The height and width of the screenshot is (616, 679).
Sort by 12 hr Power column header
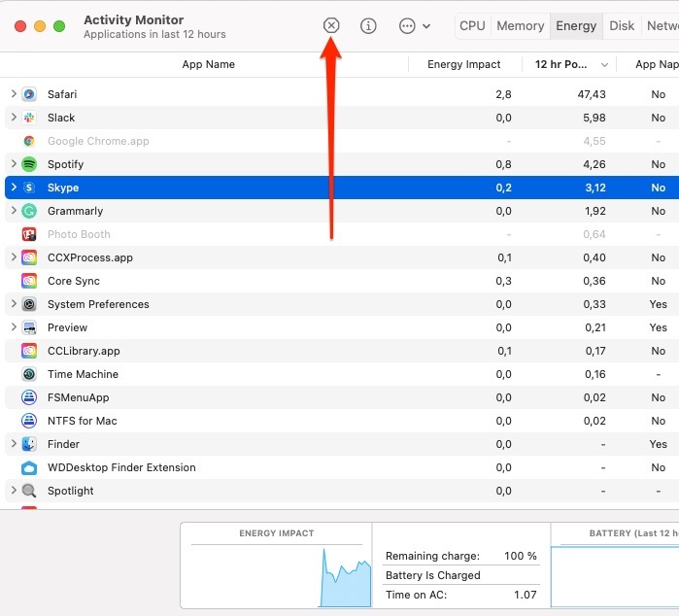pos(569,64)
